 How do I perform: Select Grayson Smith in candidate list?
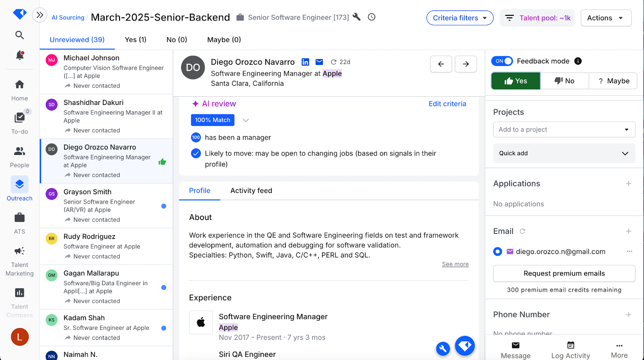[106, 206]
